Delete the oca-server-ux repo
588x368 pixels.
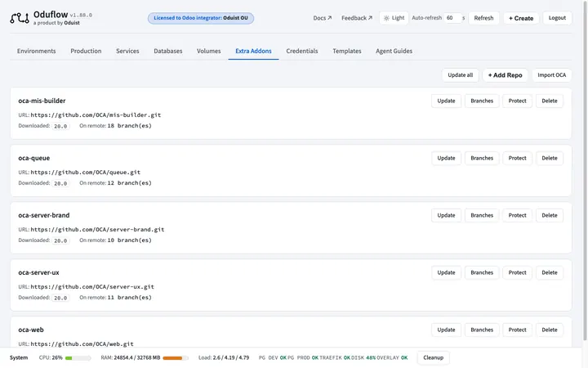pyautogui.click(x=550, y=272)
